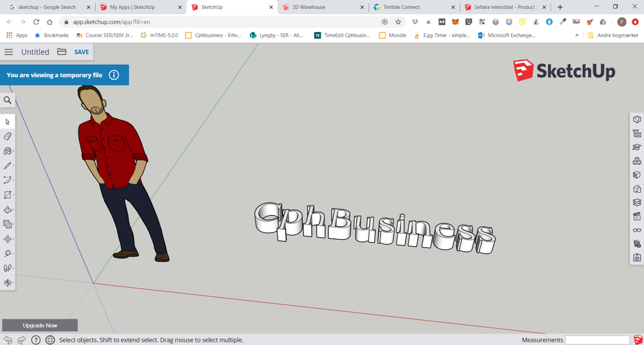Open the Components panel
The image size is (644, 345).
[x=637, y=161]
